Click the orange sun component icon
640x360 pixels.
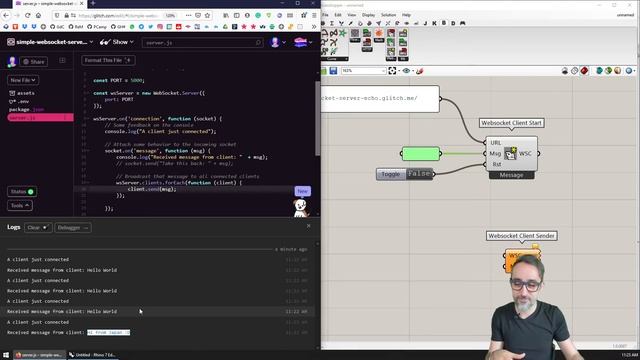pos(379,34)
